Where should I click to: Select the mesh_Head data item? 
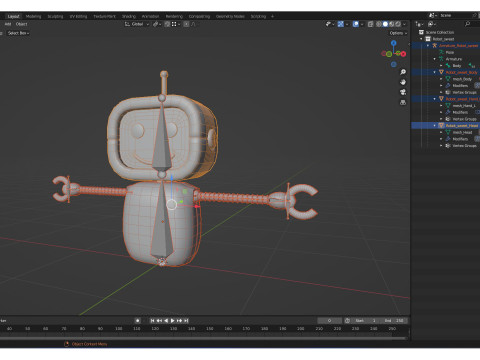[x=462, y=132]
